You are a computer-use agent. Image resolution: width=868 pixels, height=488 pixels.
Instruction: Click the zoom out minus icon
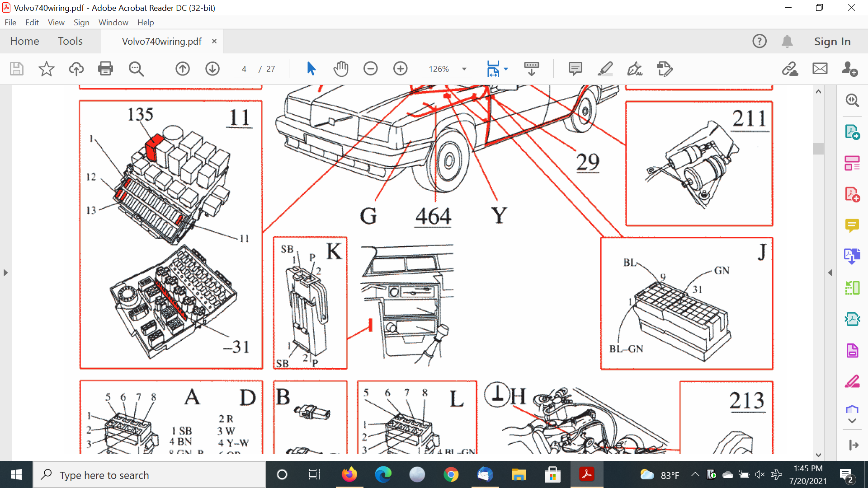coord(371,69)
